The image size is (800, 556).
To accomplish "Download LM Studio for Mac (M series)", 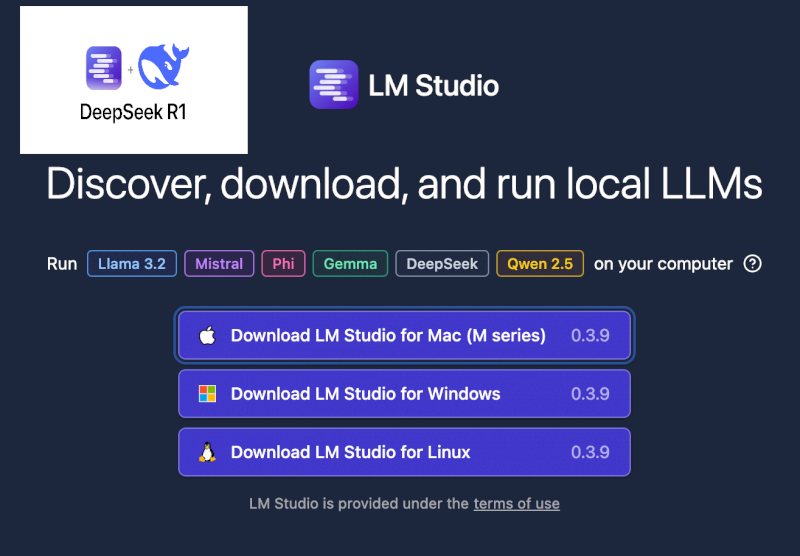I will coord(405,336).
